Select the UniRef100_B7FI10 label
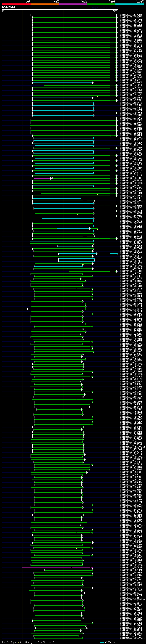 131,85
